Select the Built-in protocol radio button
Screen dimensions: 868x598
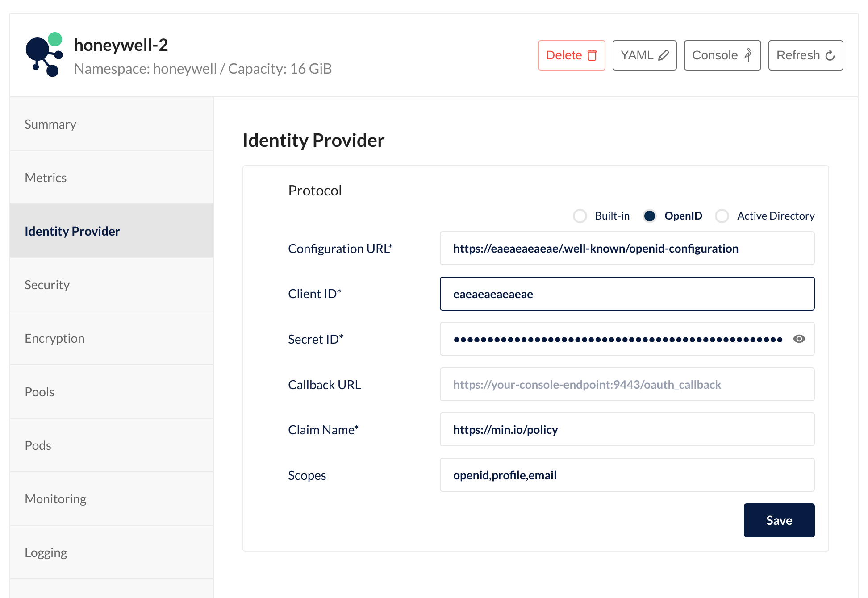580,216
